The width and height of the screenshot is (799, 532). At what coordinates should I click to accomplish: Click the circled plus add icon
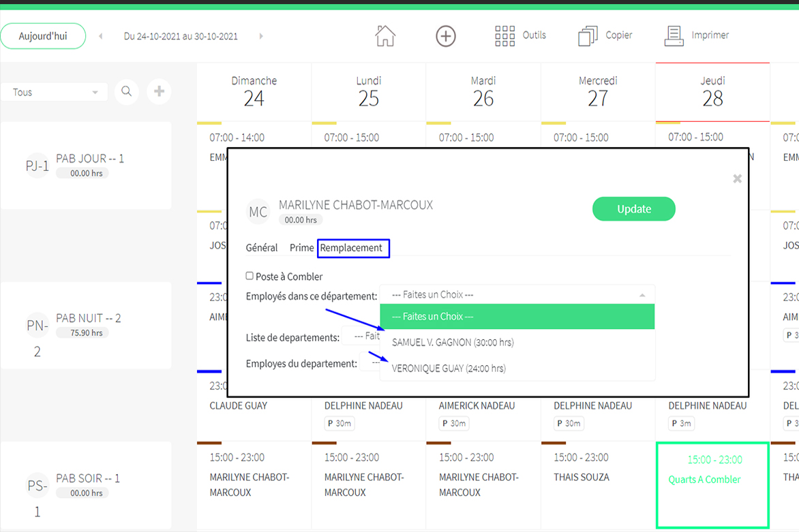coord(446,36)
